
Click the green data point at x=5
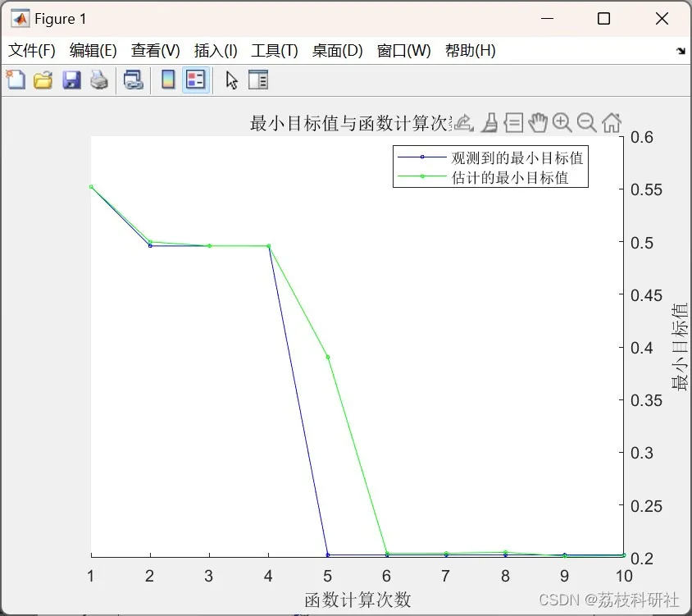pos(328,357)
